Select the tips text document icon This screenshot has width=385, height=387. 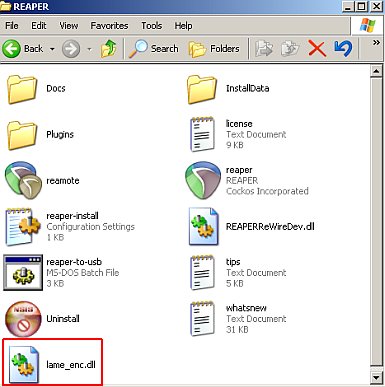click(202, 273)
